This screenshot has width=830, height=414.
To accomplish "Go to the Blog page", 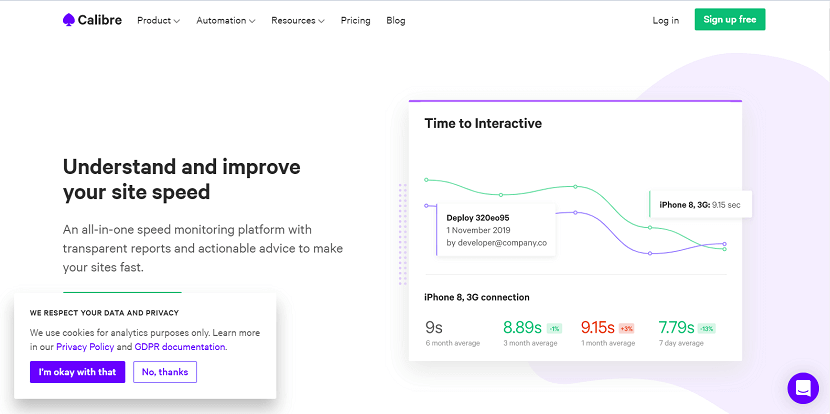I will point(395,21).
